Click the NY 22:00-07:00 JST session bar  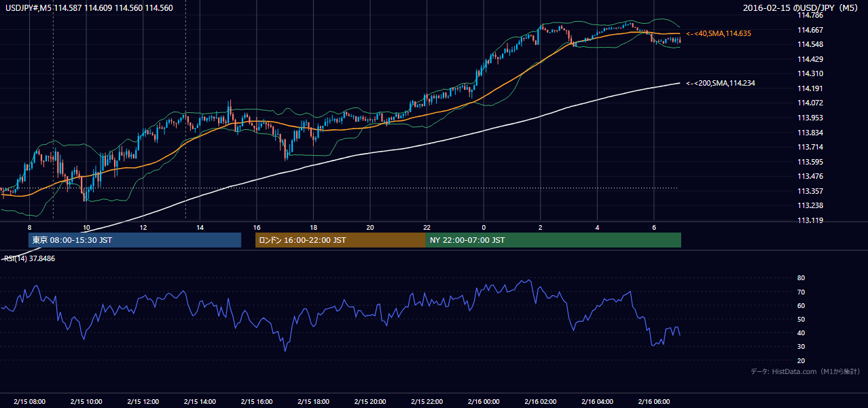coord(554,240)
